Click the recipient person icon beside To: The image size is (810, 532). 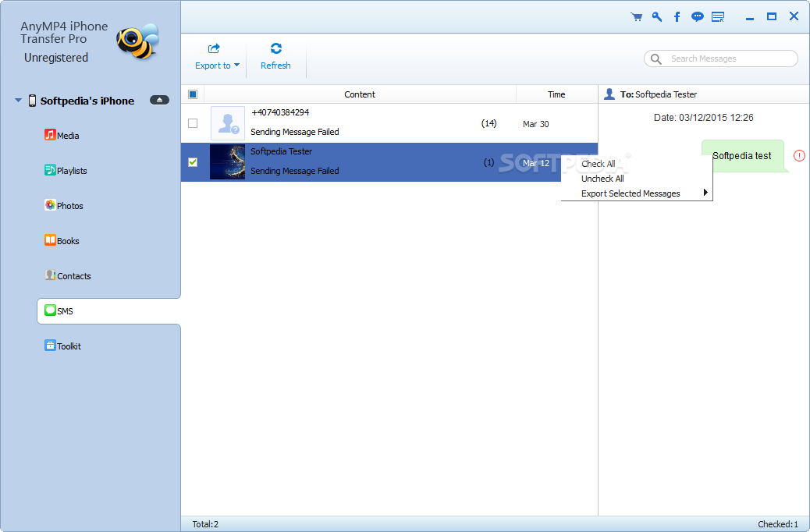point(609,94)
